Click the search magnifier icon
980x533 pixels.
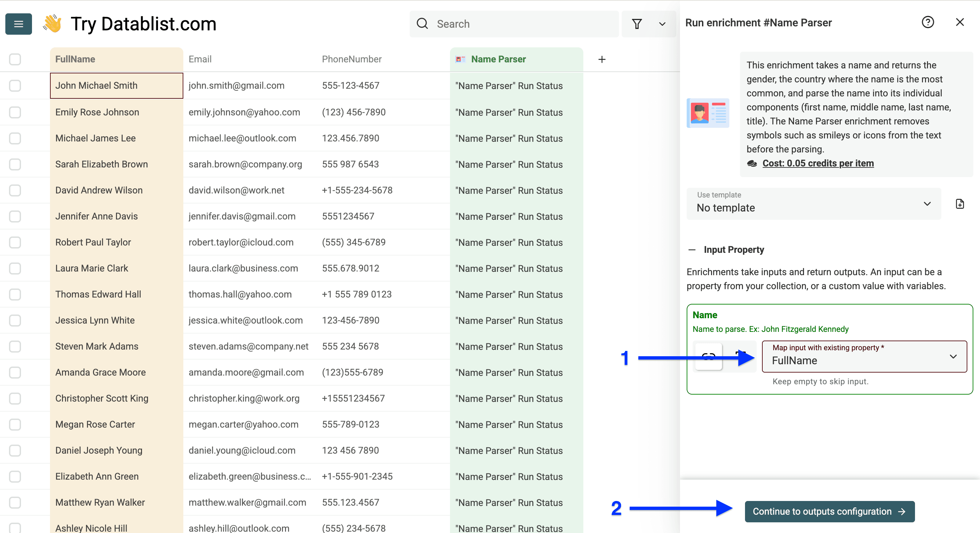pos(422,24)
